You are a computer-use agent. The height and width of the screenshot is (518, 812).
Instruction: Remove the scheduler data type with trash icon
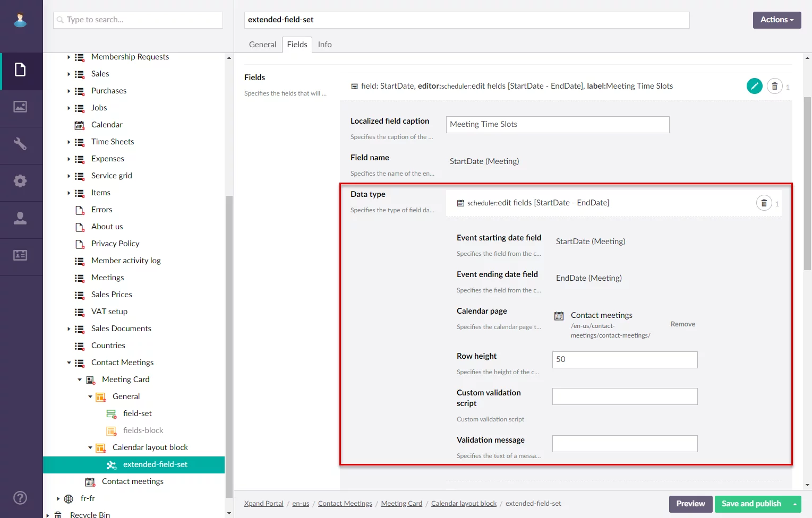[764, 203]
